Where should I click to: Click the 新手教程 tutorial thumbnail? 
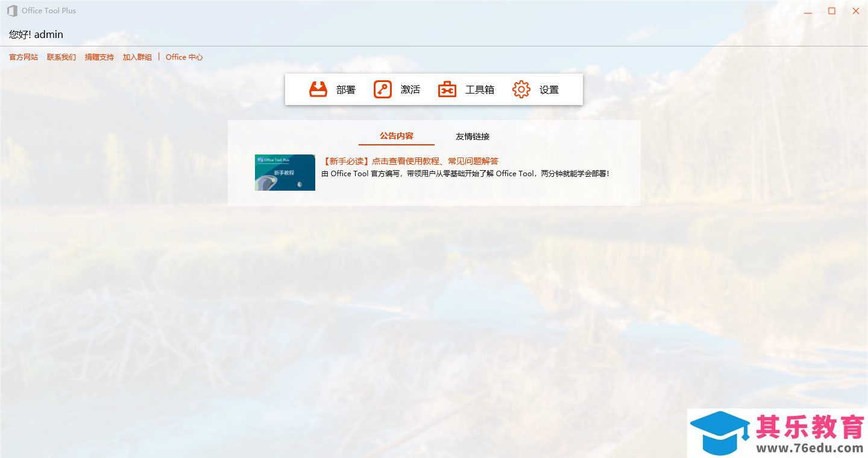coord(285,173)
